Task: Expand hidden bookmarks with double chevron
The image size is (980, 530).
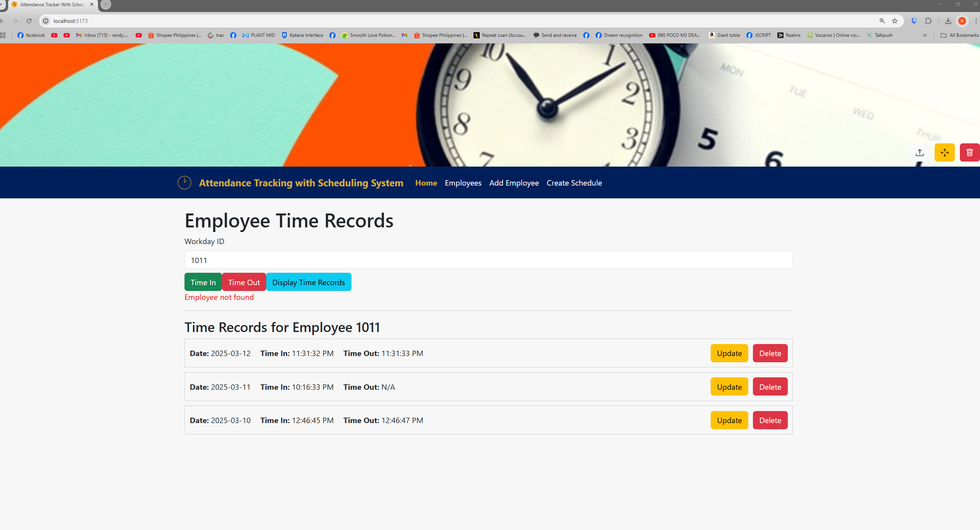Action: [x=925, y=35]
